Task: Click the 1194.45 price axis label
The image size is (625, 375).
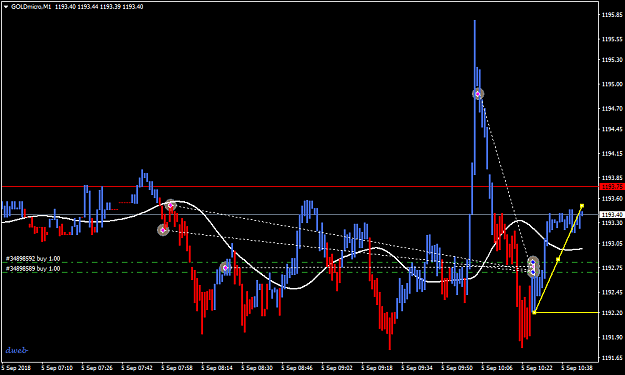Action: pos(612,129)
